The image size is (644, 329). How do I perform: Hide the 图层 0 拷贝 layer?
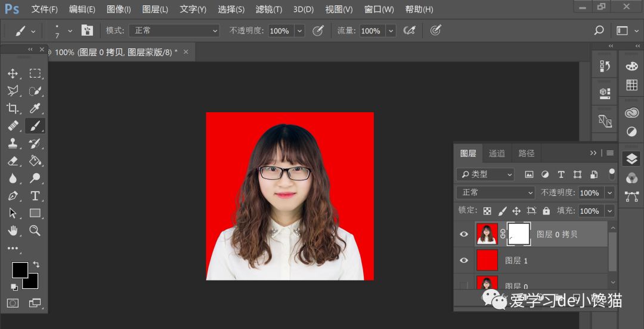464,234
